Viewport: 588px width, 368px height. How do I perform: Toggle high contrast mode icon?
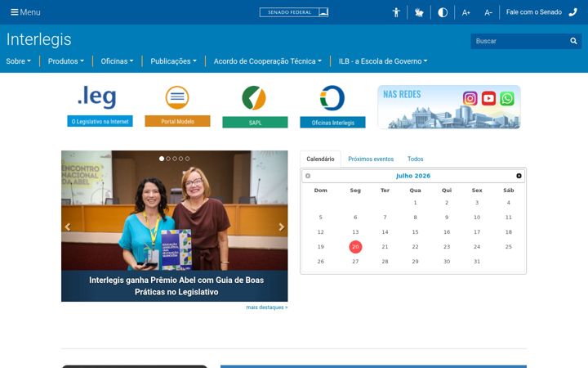(443, 12)
